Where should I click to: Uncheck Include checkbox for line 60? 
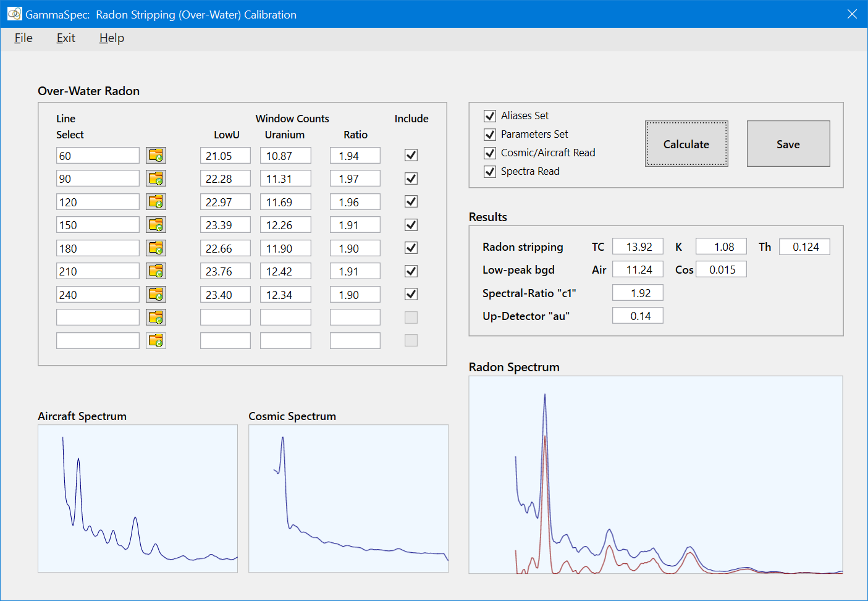pyautogui.click(x=411, y=156)
